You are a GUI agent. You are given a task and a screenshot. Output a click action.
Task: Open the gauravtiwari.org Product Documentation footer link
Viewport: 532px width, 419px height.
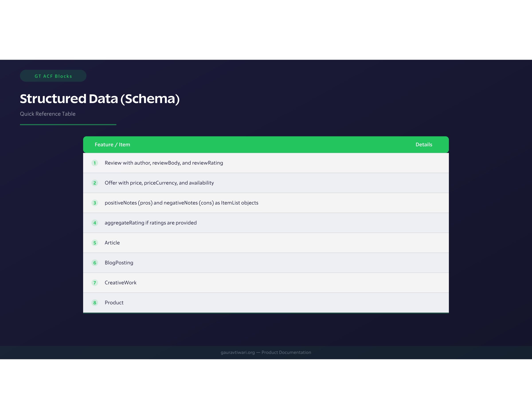(x=266, y=352)
